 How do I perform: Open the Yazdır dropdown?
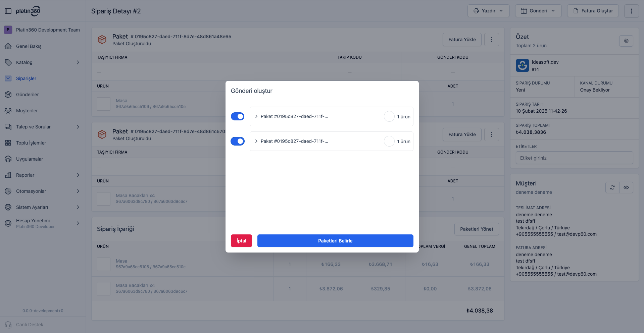488,11
